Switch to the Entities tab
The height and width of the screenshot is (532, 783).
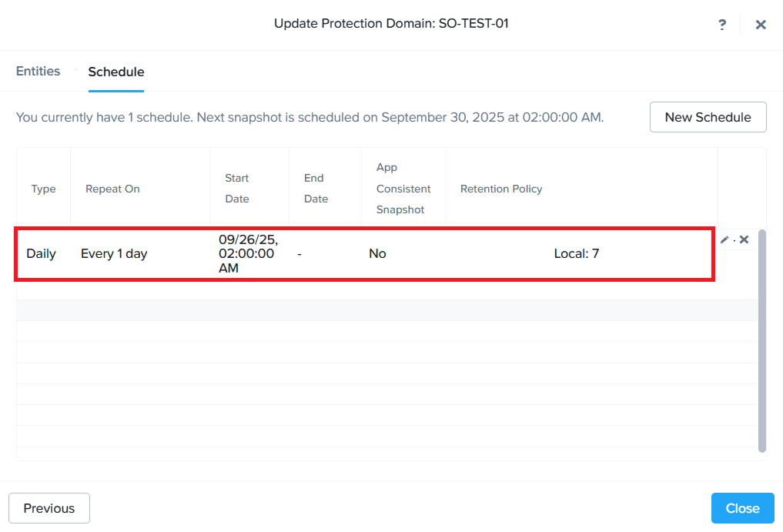point(38,72)
